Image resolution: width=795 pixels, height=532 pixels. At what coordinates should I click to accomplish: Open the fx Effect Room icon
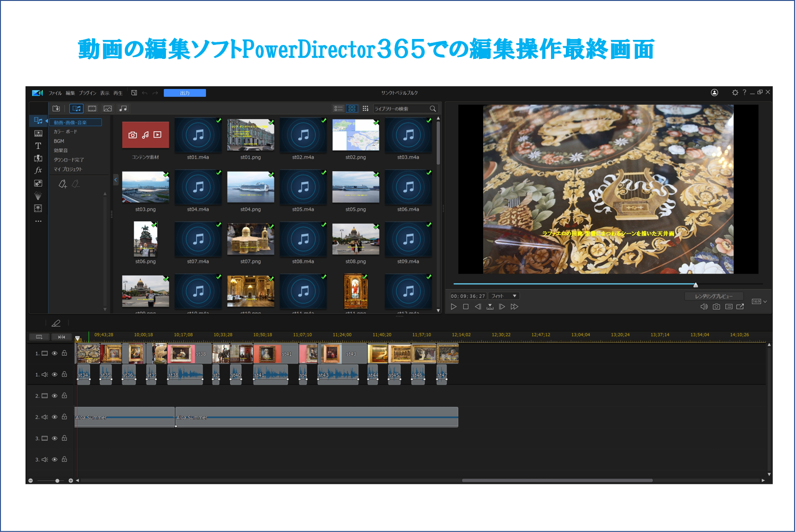coord(38,170)
